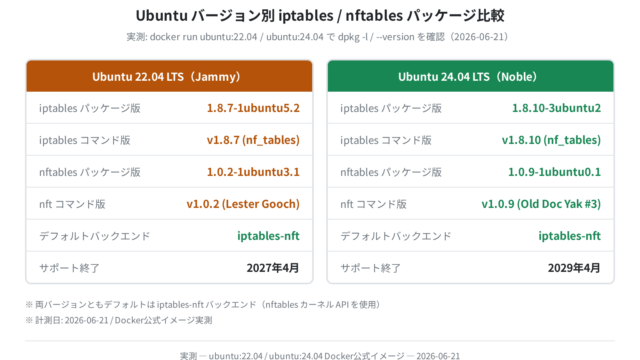
Task: Select the 2029年4月 support end date
Action: coord(574,268)
